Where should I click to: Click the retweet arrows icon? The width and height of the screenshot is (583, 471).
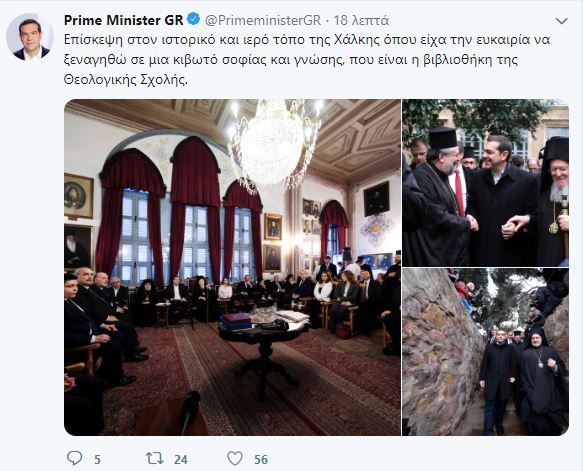[154, 458]
